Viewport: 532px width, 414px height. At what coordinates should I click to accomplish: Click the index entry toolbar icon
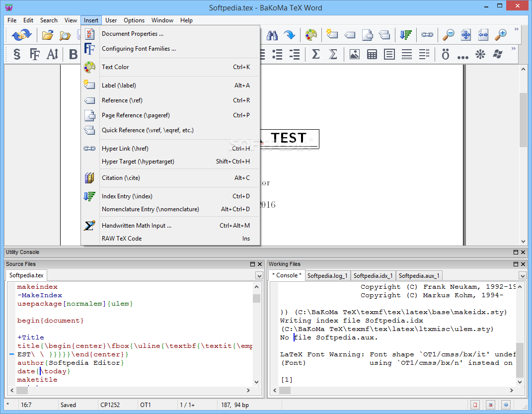pyautogui.click(x=405, y=35)
